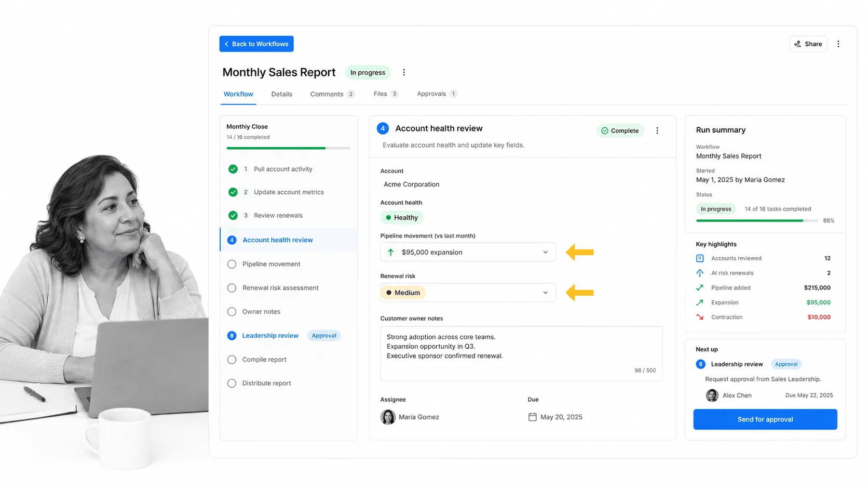Click the $10,000 Contraction value
The width and height of the screenshot is (868, 489).
[819, 317]
